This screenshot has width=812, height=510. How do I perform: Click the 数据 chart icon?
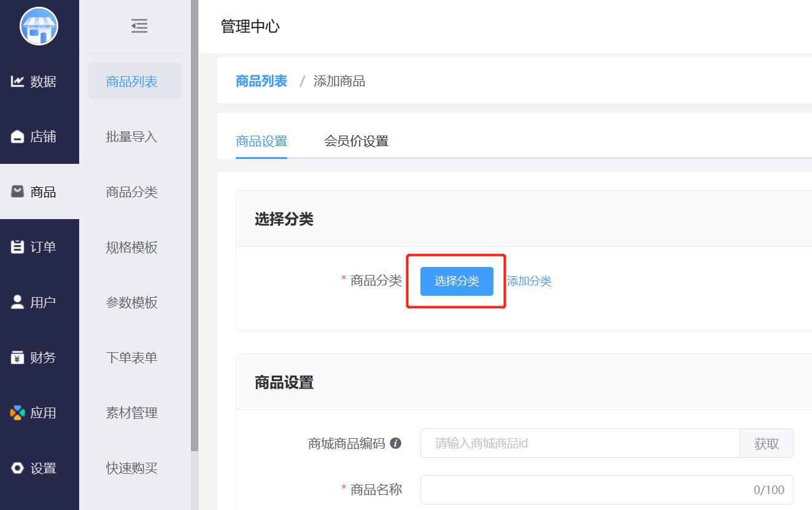17,81
